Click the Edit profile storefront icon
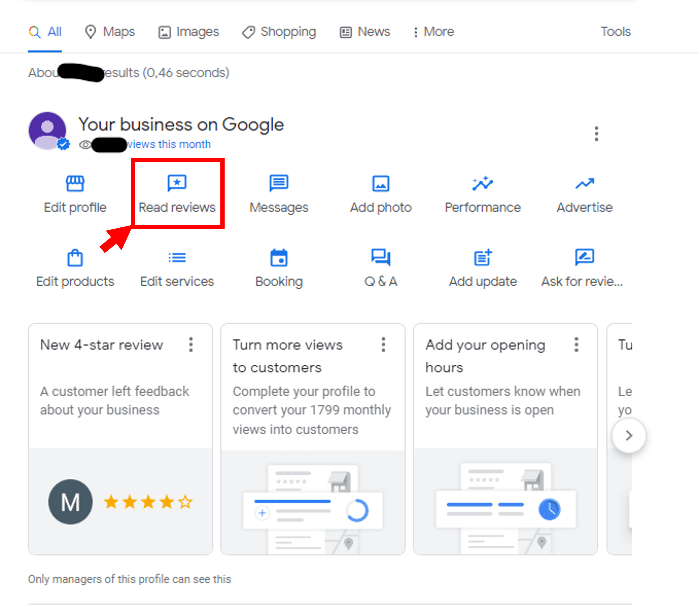The width and height of the screenshot is (698, 616). 75,183
